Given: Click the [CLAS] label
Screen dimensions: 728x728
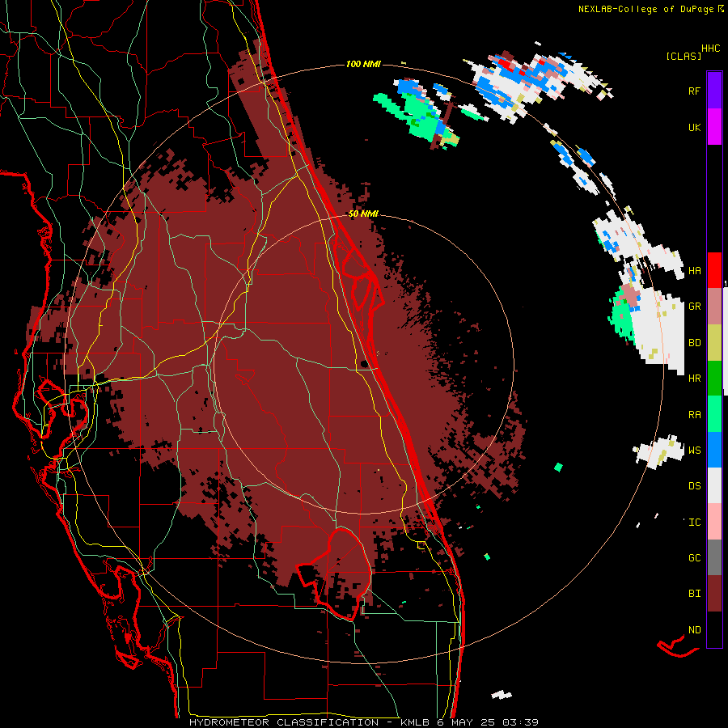Looking at the screenshot, I should 684,56.
